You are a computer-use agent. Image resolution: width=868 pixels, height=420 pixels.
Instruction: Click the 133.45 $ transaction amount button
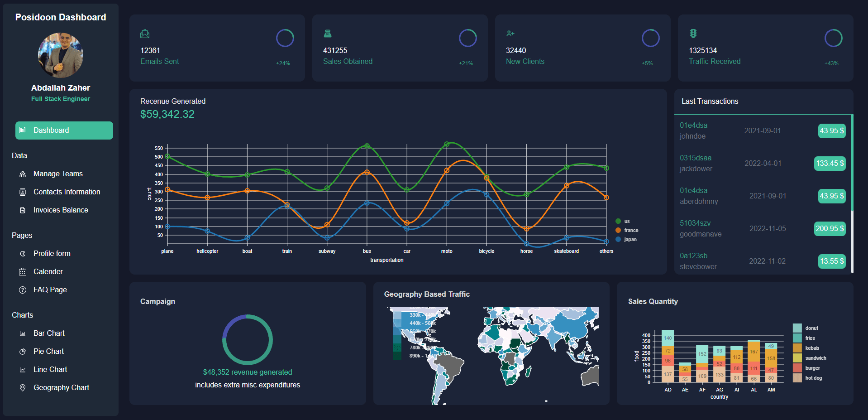pyautogui.click(x=830, y=164)
